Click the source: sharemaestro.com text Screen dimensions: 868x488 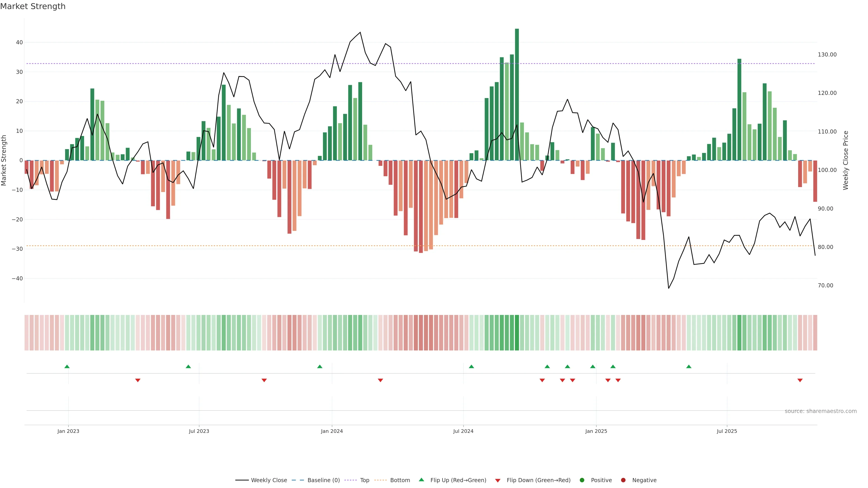pyautogui.click(x=821, y=411)
